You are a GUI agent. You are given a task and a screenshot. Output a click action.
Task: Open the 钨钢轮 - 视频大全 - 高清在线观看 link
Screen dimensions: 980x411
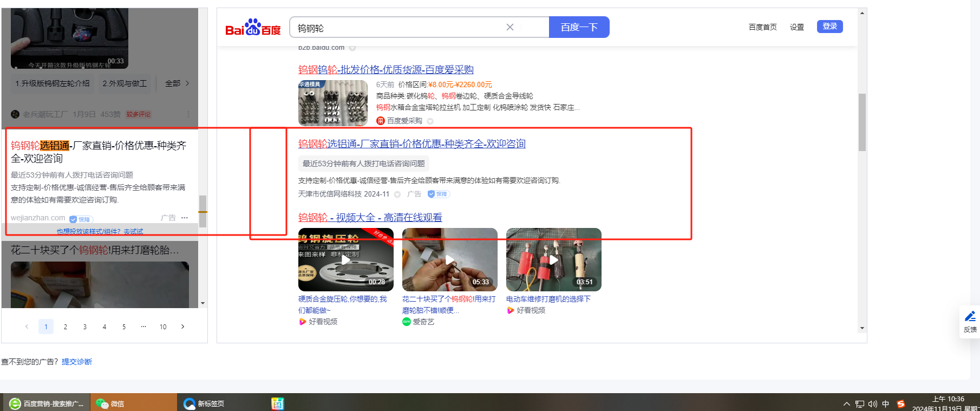tap(370, 217)
